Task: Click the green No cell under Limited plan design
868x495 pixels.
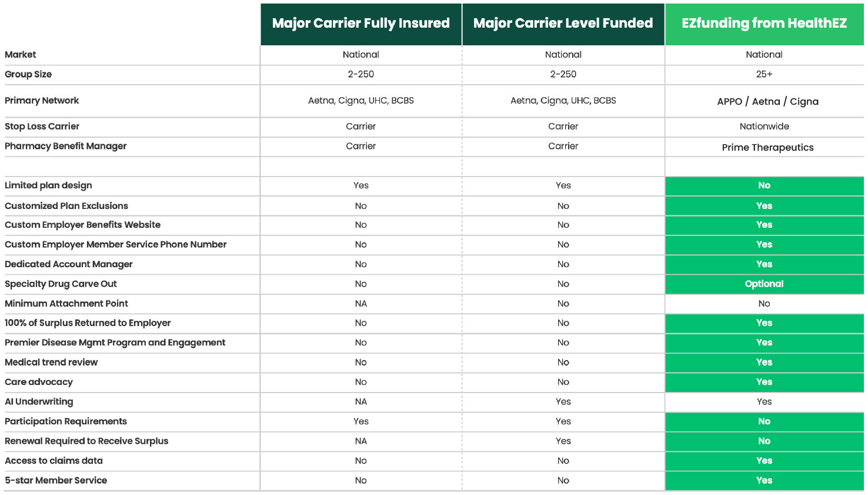Action: [764, 185]
